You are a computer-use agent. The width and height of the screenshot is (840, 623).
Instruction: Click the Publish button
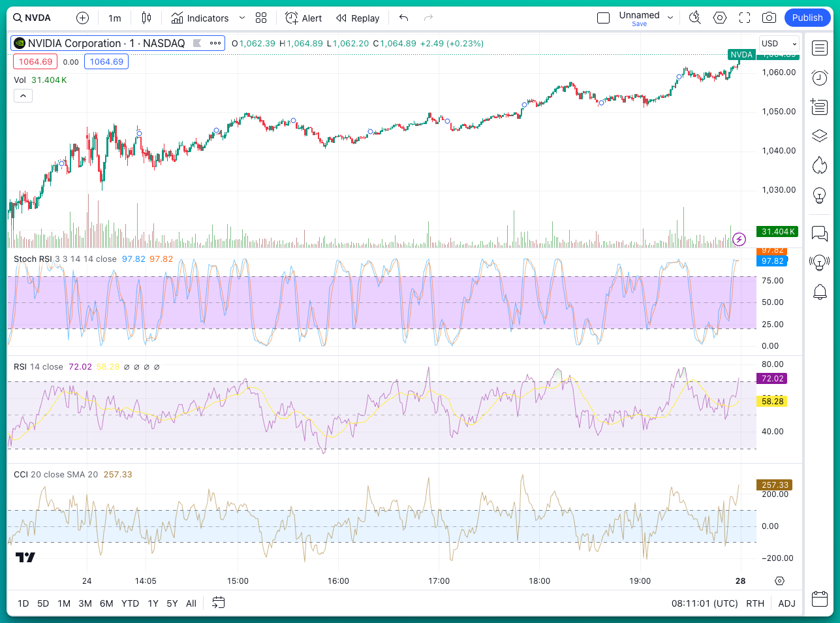click(807, 18)
